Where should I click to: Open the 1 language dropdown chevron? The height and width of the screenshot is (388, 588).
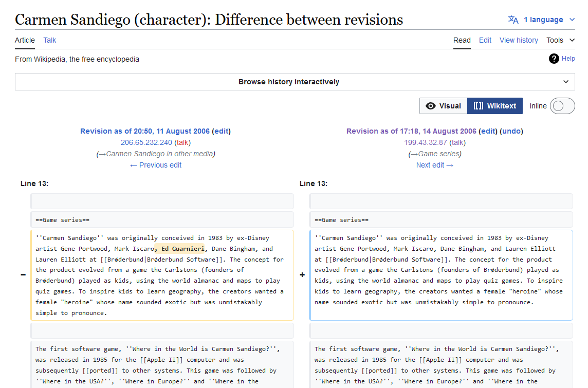click(x=572, y=20)
